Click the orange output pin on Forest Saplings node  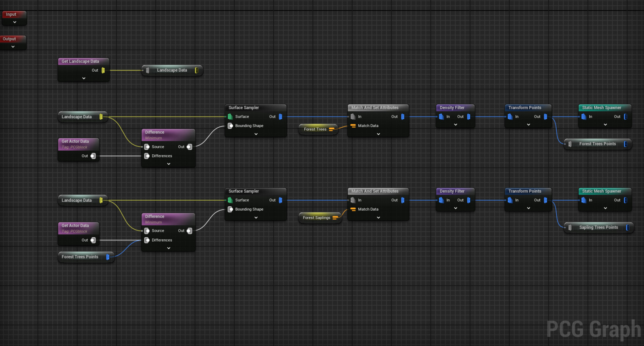[335, 218]
